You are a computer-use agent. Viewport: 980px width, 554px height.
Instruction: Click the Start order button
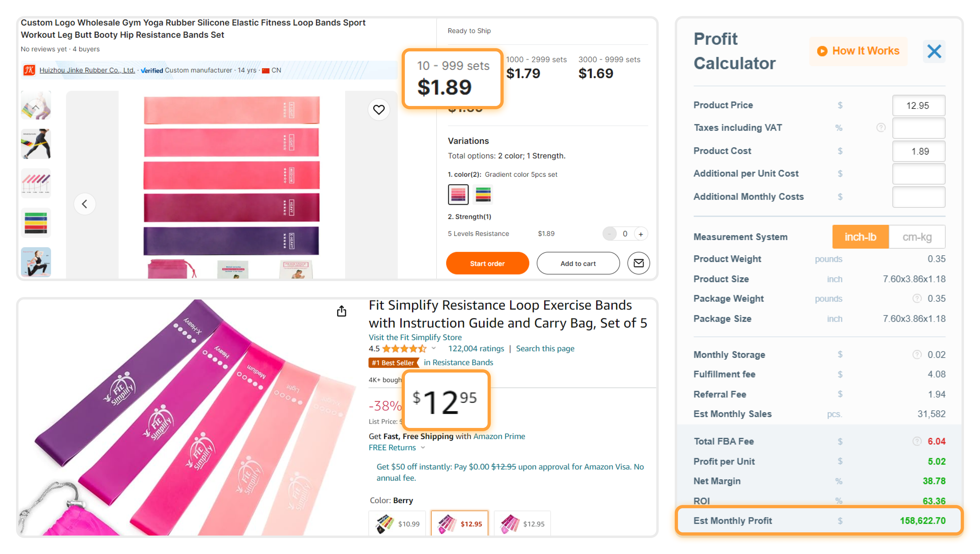[x=487, y=263]
